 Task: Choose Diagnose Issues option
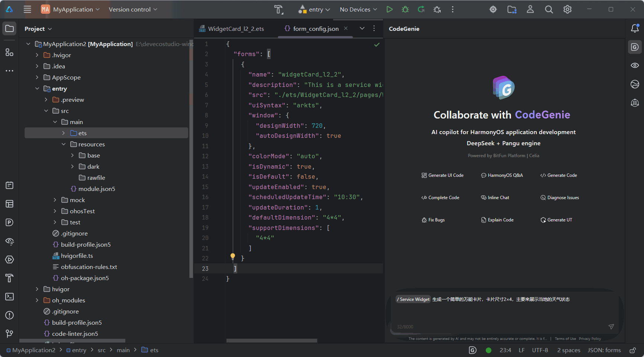tap(560, 198)
